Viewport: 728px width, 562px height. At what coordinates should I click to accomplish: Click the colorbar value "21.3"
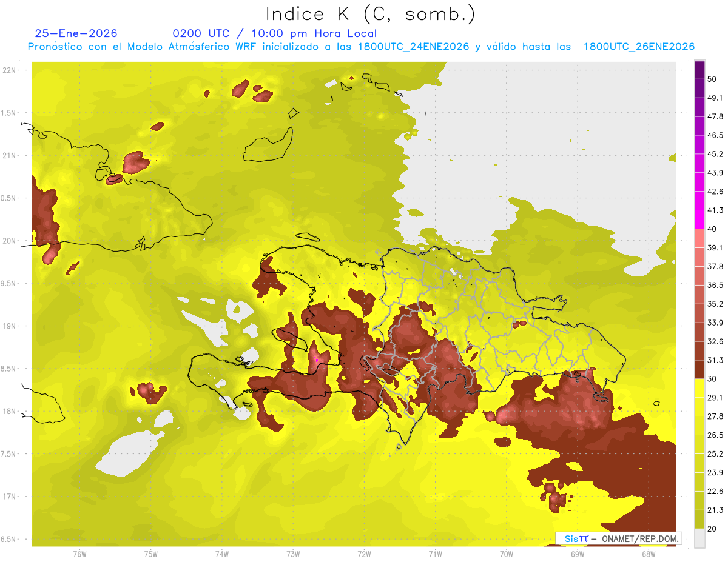(715, 510)
